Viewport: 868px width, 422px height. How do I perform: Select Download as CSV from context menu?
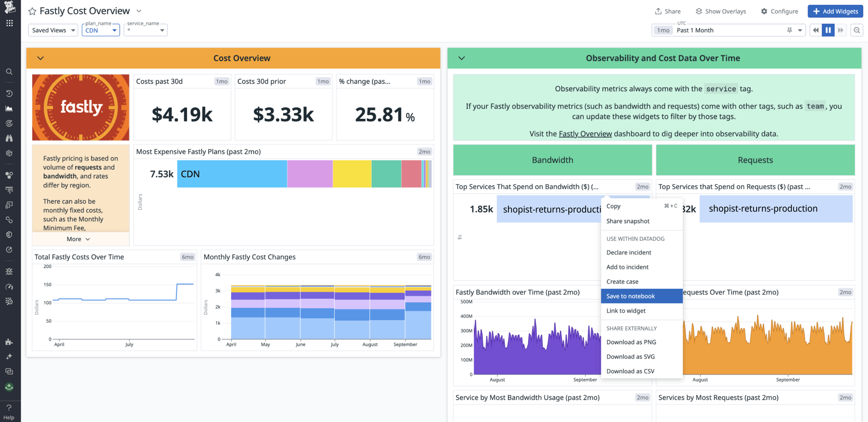tap(630, 371)
